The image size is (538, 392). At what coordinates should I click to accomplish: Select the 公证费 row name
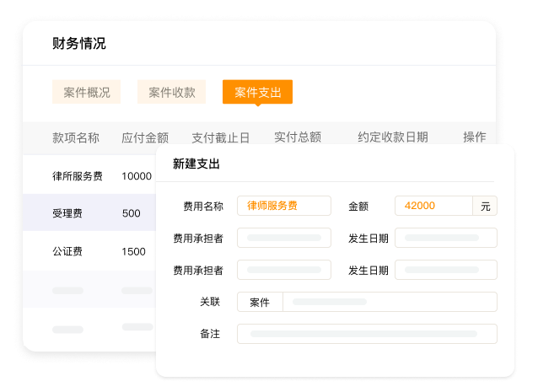(x=67, y=251)
